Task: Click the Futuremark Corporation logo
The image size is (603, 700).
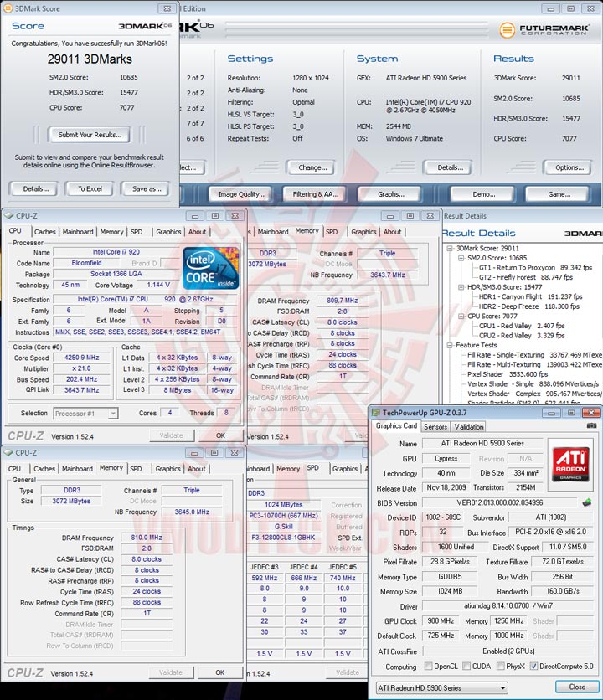Action: pos(544,29)
